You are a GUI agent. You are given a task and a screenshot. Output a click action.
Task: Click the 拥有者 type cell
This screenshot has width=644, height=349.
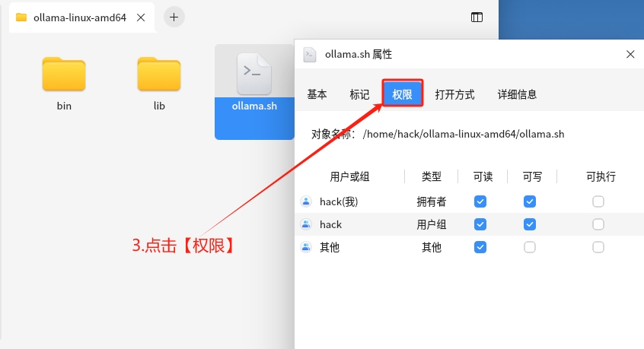point(432,201)
